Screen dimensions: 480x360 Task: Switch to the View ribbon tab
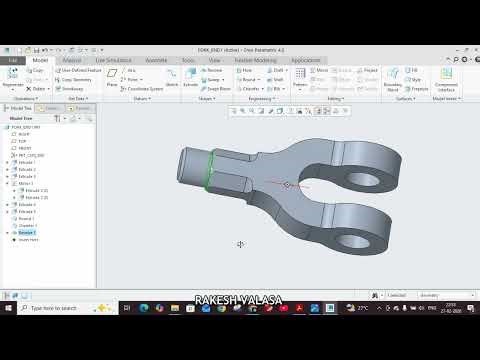(214, 60)
